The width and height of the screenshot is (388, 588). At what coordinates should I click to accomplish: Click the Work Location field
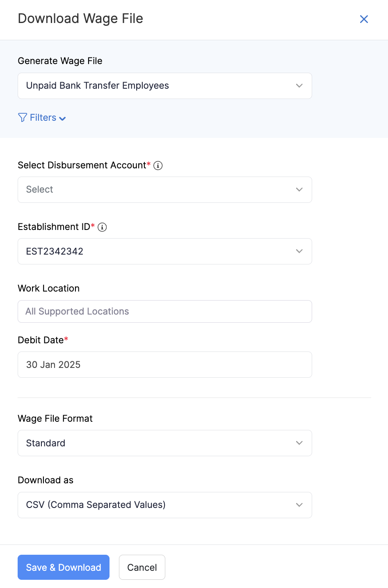pyautogui.click(x=164, y=311)
